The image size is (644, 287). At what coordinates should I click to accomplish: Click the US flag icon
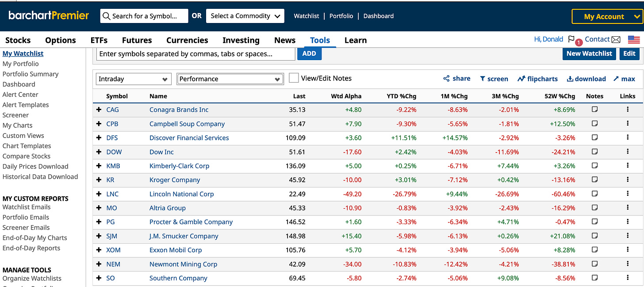[x=634, y=39]
